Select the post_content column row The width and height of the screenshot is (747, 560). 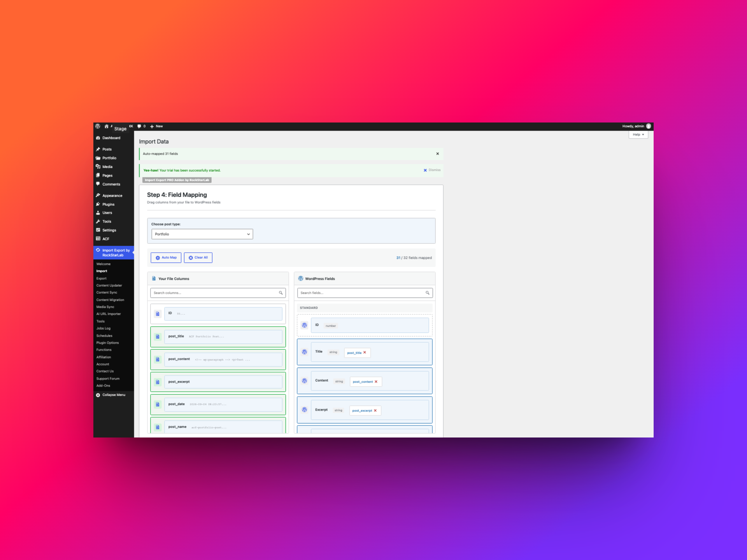click(x=218, y=360)
